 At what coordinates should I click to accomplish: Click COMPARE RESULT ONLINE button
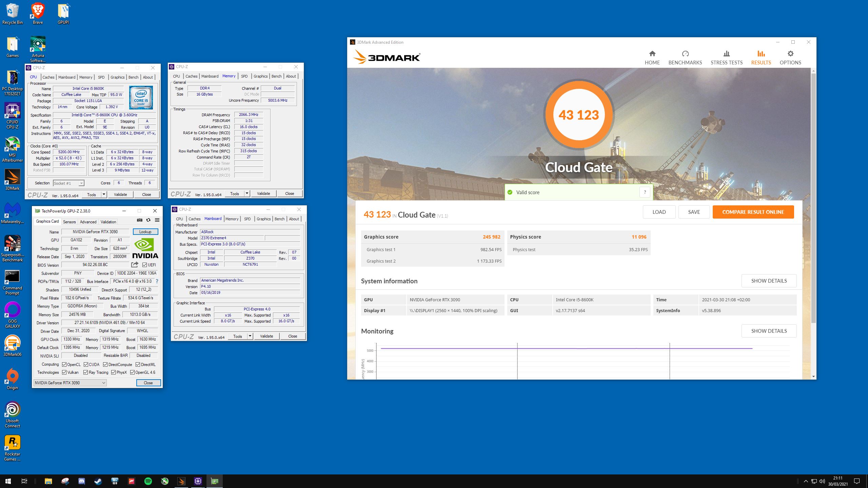[x=753, y=212]
